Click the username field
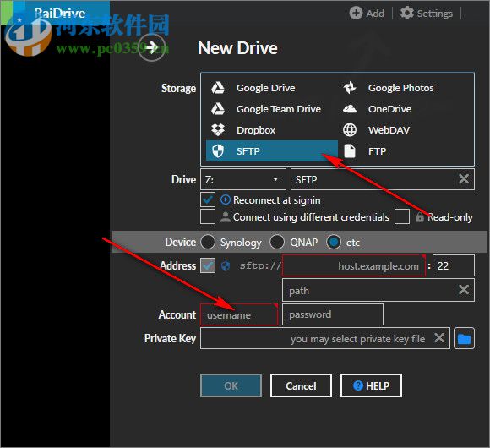The height and width of the screenshot is (448, 490). point(239,314)
